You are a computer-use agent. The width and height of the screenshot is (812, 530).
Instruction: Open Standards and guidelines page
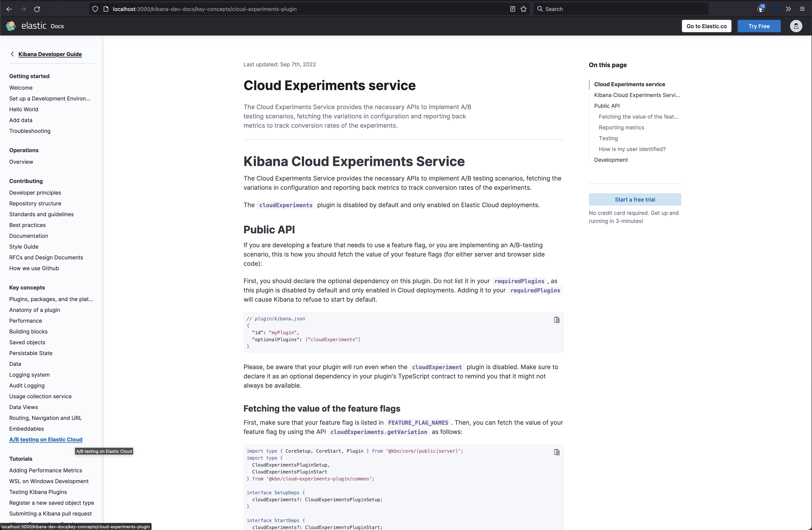(x=41, y=214)
